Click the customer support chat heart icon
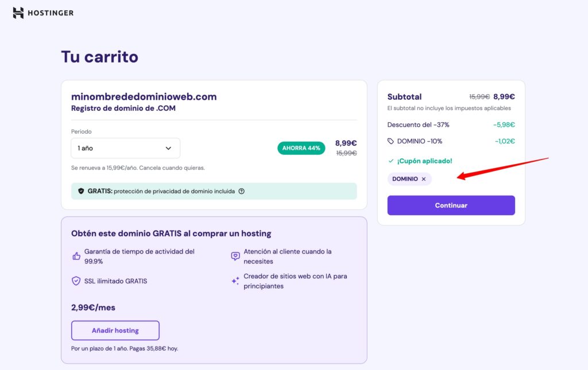The image size is (588, 370). (235, 256)
